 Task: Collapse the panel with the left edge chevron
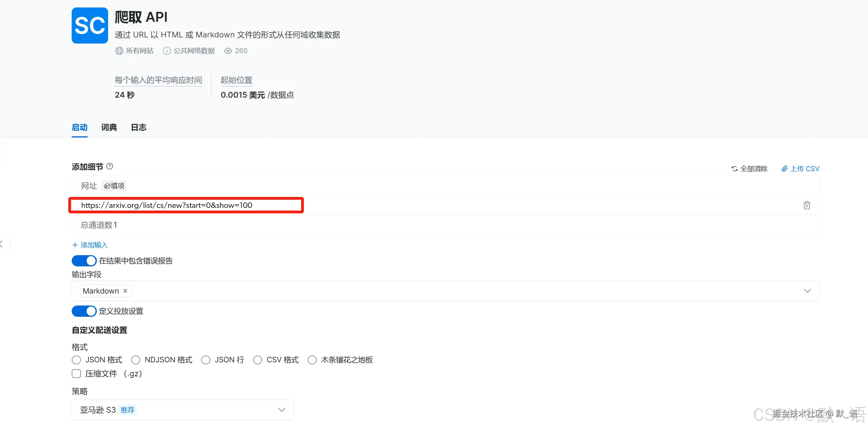coord(3,244)
